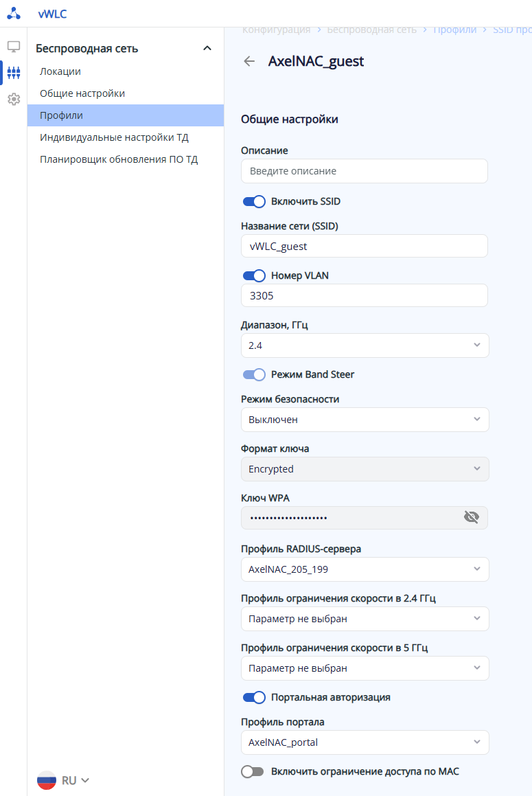
Task: Enable Включить ограничение доступа по MAC
Action: point(253,771)
